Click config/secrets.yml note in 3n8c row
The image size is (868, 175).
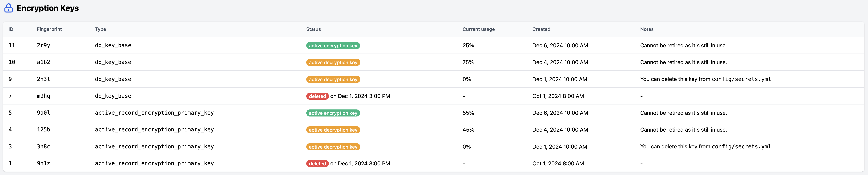coord(706,147)
